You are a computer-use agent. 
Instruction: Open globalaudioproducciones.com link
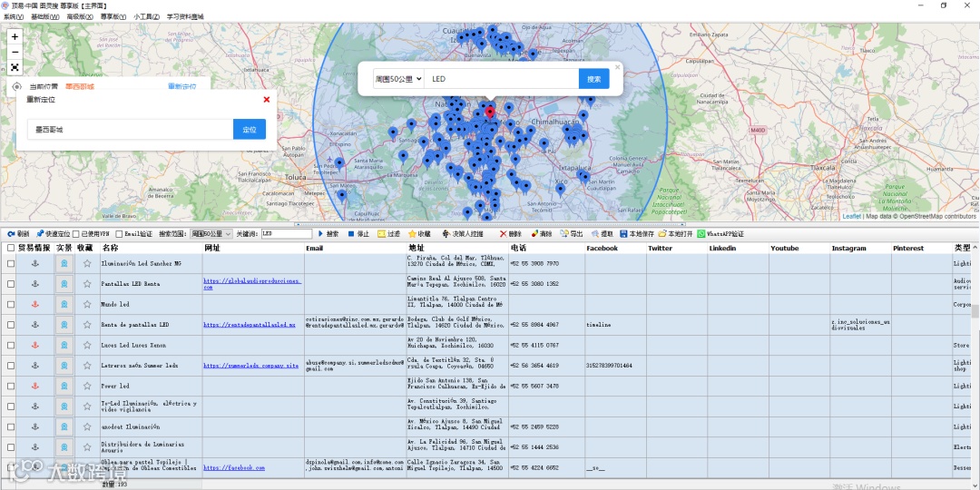252,284
